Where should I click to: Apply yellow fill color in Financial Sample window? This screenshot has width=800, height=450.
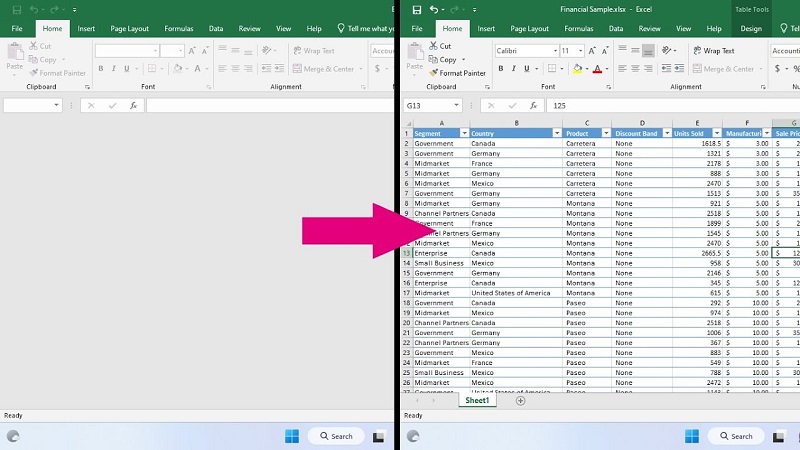(x=578, y=69)
